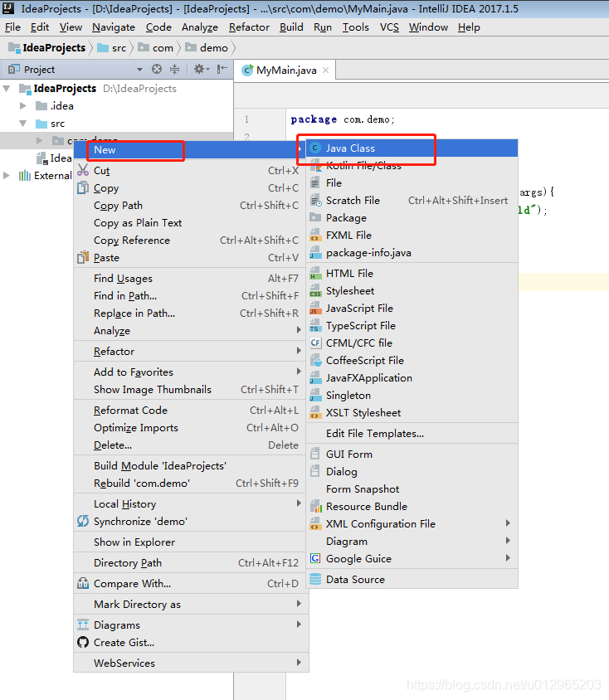609x700 pixels.
Task: Select Form Snapshot in submenu
Action: (363, 489)
